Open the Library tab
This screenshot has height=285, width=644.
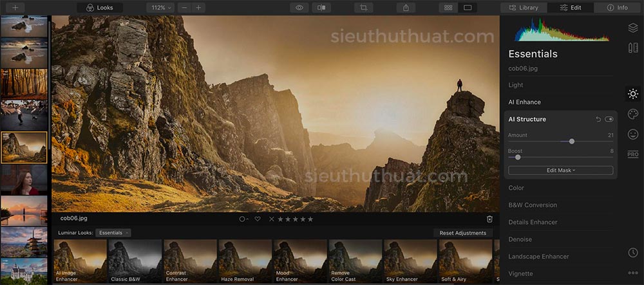524,7
